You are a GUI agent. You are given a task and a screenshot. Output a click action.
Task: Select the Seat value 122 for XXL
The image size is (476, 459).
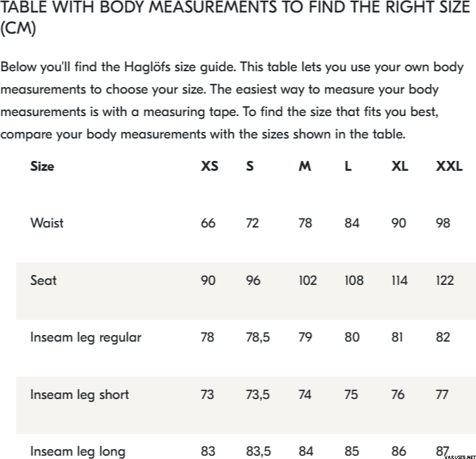pos(445,280)
